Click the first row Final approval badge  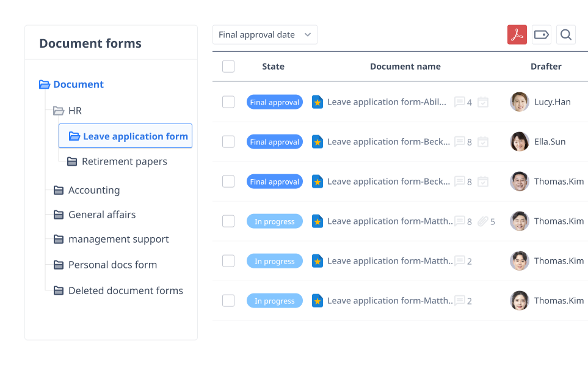click(x=274, y=102)
